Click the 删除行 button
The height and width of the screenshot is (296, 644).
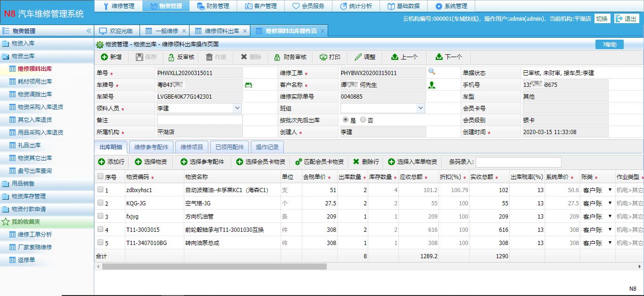click(366, 162)
